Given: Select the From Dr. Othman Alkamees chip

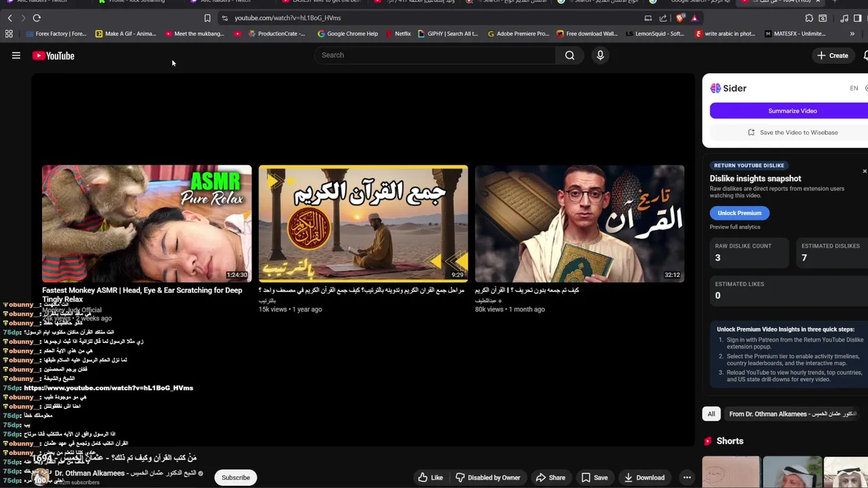Looking at the screenshot, I should tap(793, 413).
